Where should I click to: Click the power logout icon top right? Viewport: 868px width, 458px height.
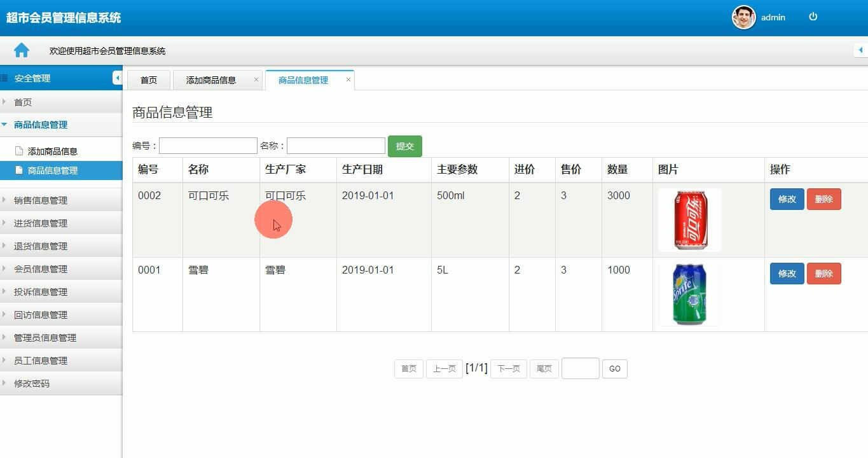click(x=813, y=17)
